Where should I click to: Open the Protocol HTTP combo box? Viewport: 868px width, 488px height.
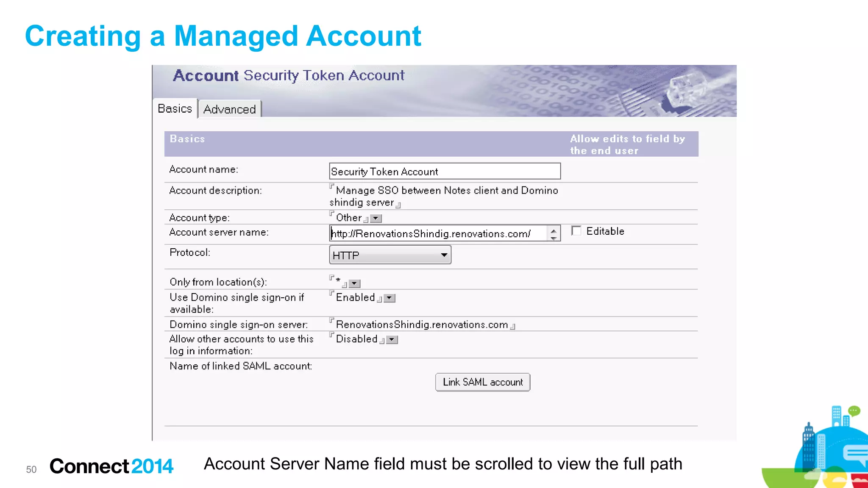click(390, 255)
